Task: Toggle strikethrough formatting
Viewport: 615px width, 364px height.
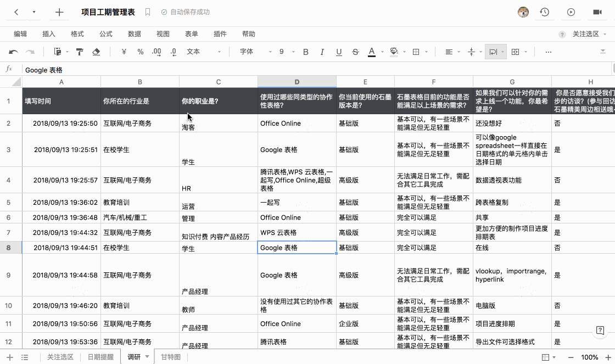Action: click(x=355, y=52)
